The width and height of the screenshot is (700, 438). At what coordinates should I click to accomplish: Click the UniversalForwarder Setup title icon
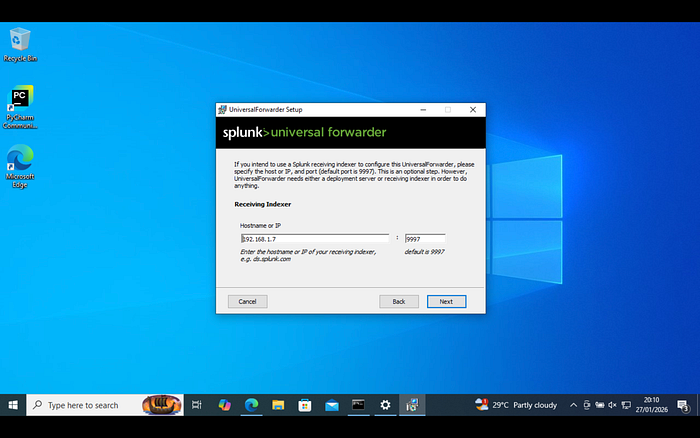pyautogui.click(x=222, y=110)
